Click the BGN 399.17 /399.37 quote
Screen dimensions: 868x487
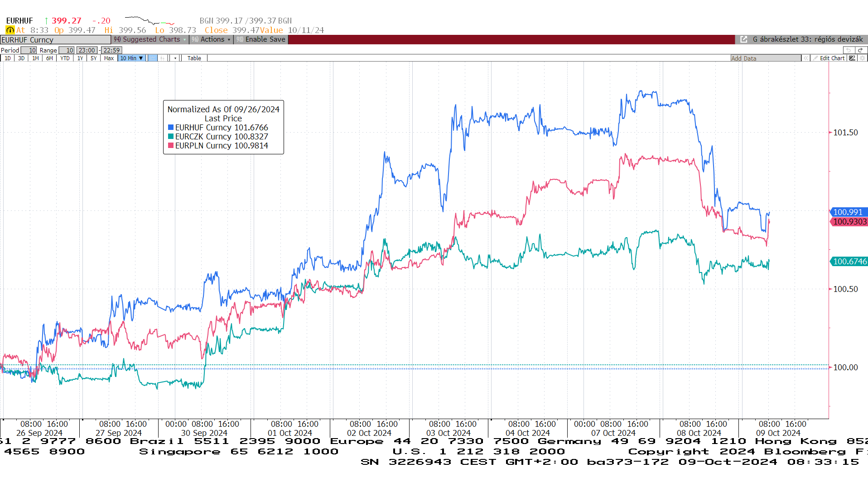(246, 20)
